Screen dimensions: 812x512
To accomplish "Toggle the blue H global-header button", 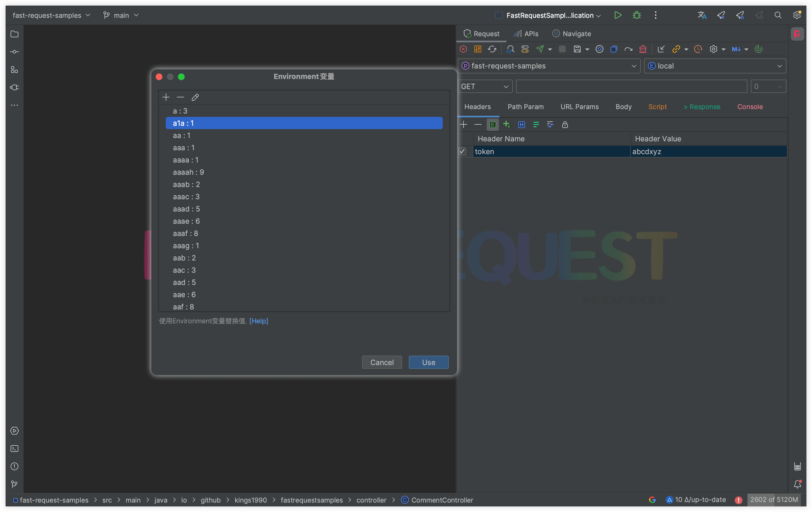I will point(521,125).
